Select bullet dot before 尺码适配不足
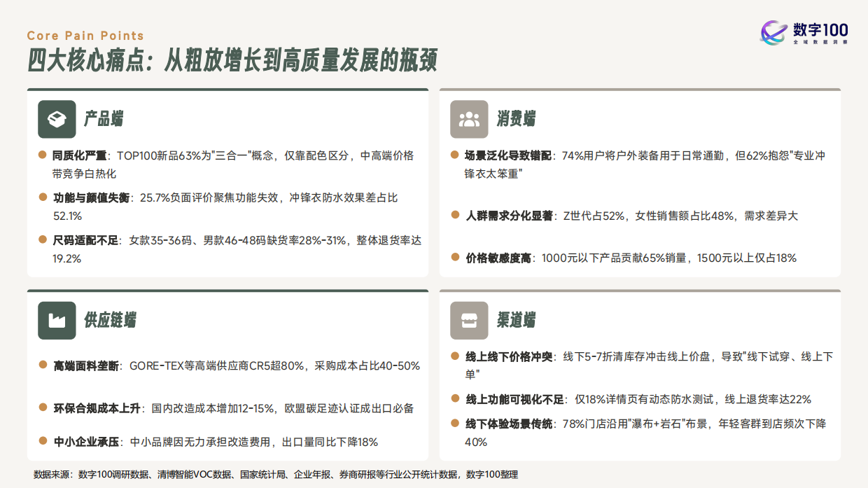Image resolution: width=868 pixels, height=488 pixels. pos(41,239)
